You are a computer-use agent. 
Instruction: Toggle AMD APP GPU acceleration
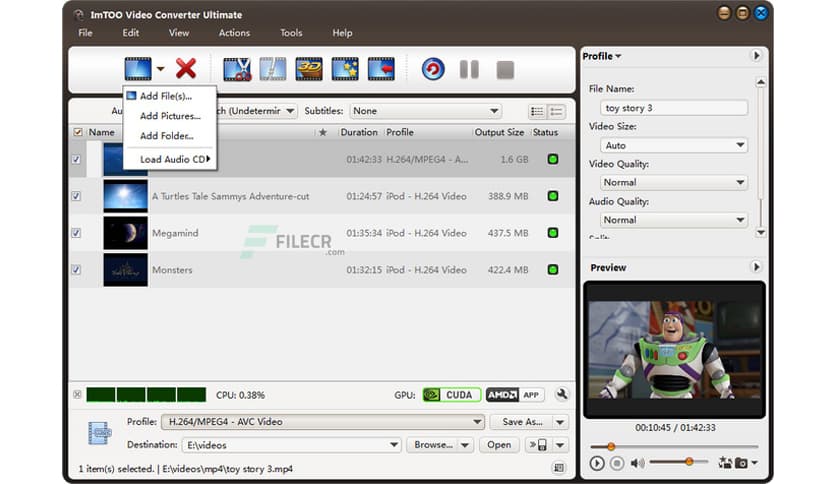(515, 395)
